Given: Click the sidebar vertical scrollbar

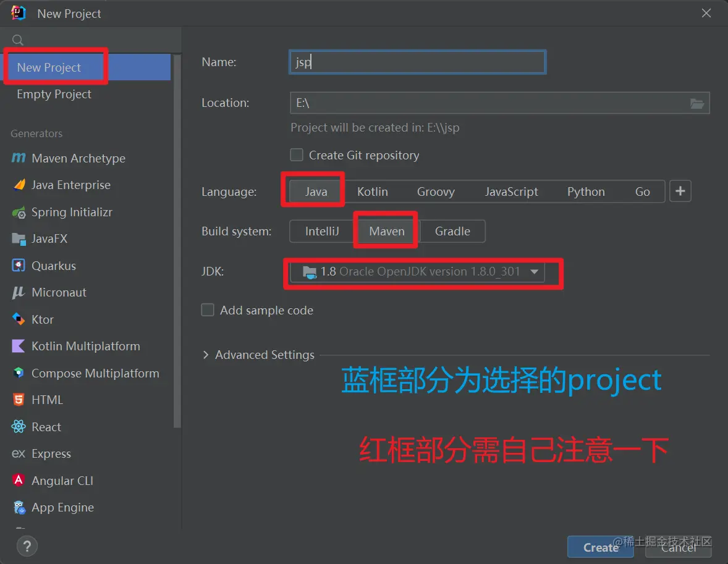Looking at the screenshot, I should click(x=176, y=241).
